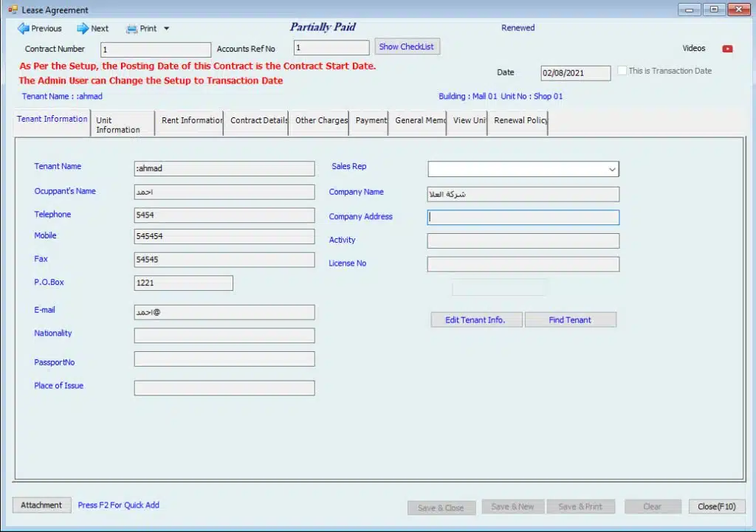
Task: Click the Renewed status label
Action: [x=518, y=28]
